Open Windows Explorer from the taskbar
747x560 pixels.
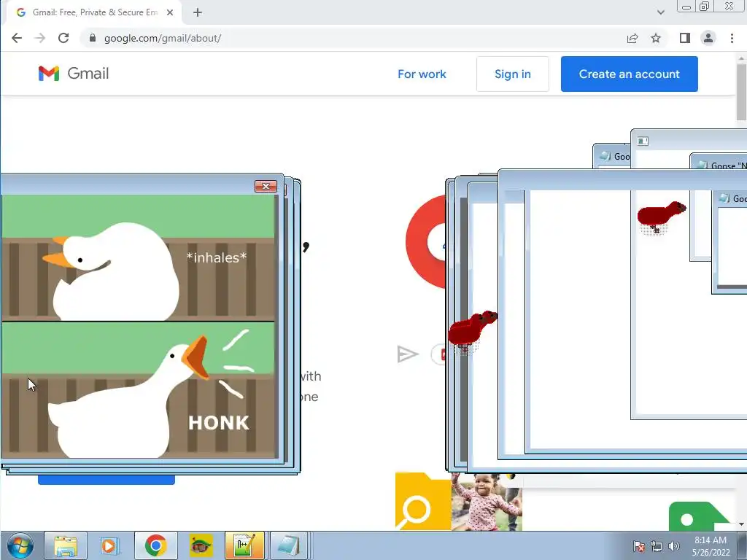pyautogui.click(x=66, y=545)
